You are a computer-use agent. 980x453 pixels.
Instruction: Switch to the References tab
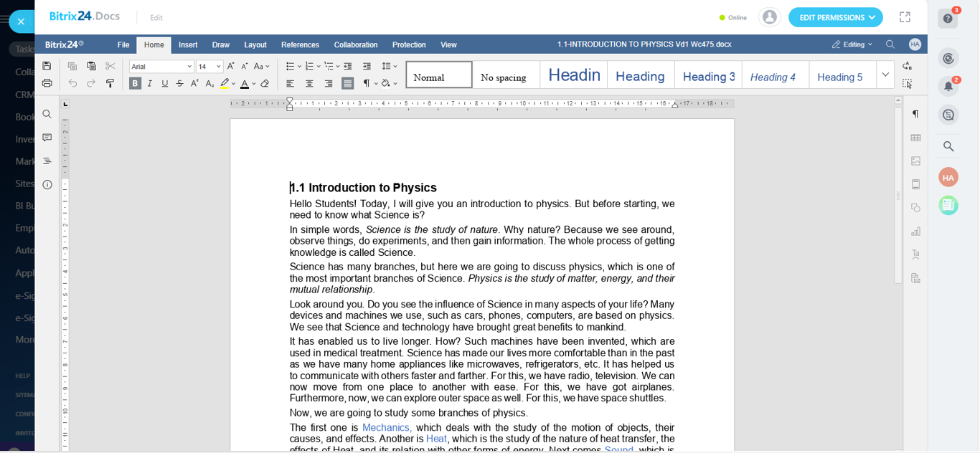pyautogui.click(x=300, y=44)
